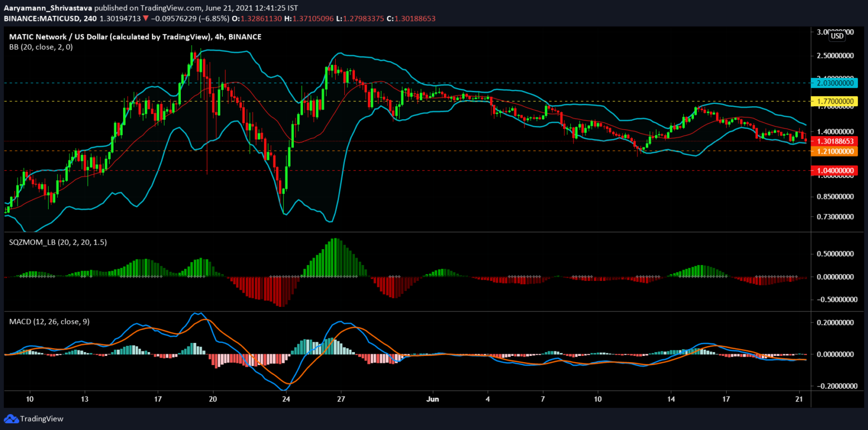The image size is (868, 430).
Task: Click the 2.03000000 blue price label
Action: 835,82
